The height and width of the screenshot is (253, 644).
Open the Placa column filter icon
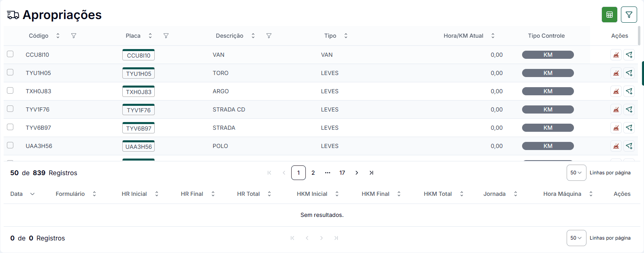click(166, 36)
